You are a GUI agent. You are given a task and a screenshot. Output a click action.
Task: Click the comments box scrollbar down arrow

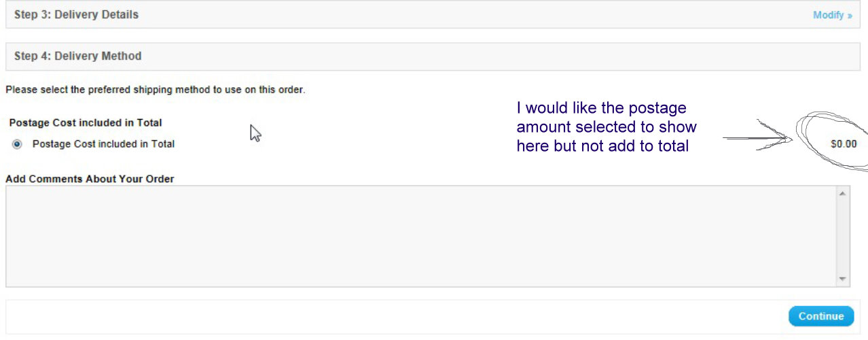tap(843, 279)
